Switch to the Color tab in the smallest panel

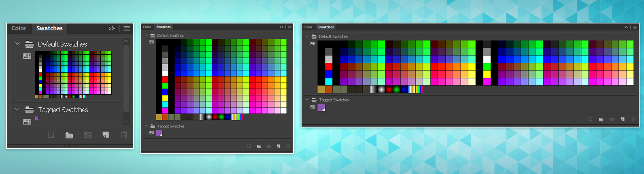click(19, 28)
